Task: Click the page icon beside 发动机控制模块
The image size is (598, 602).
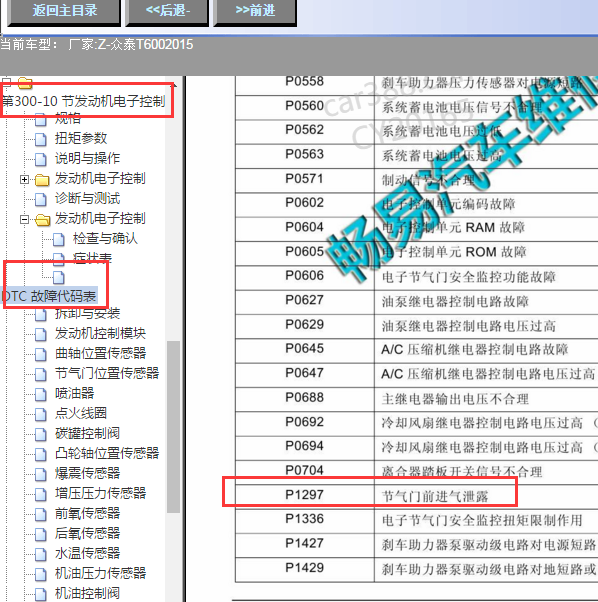Action: [x=41, y=334]
